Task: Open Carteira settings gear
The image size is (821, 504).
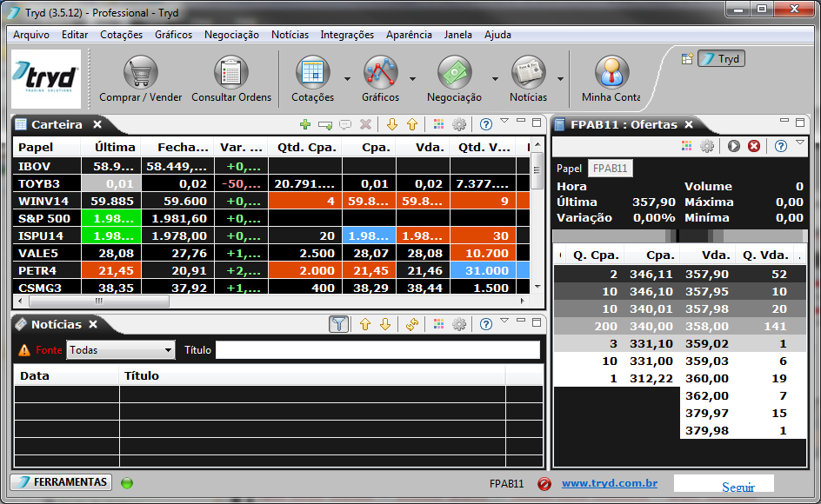Action: [459, 124]
